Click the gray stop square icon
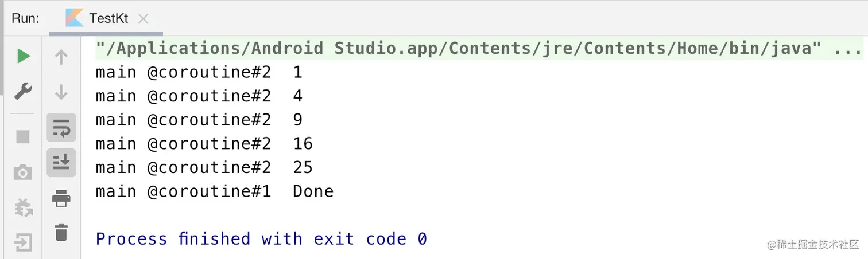 pyautogui.click(x=23, y=136)
